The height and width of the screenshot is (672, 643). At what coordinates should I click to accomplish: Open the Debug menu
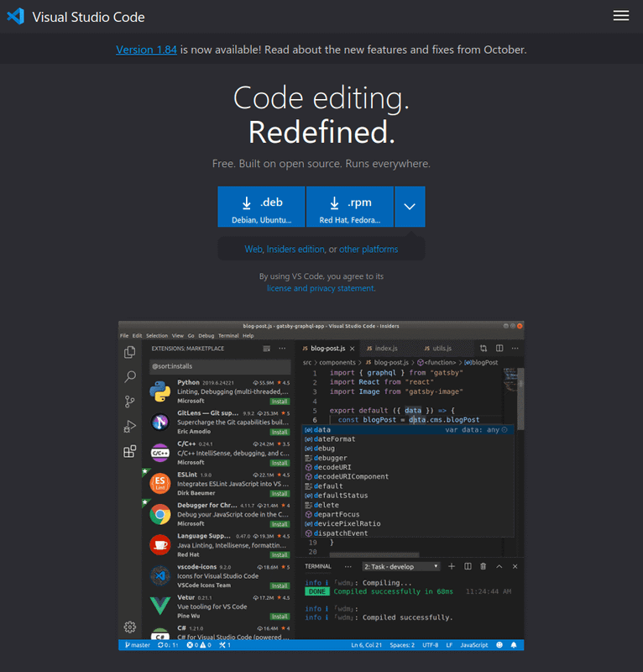206,335
